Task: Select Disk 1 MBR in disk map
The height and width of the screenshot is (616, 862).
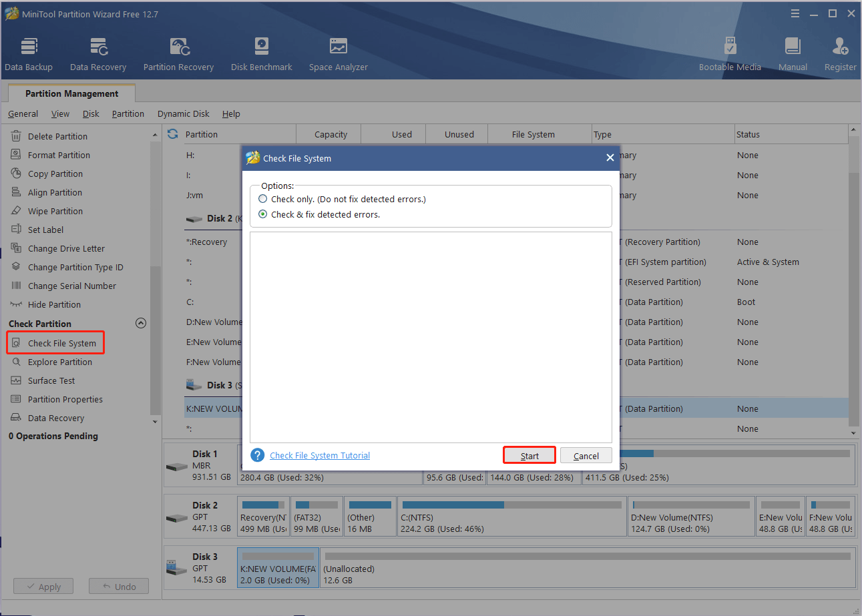Action: (200, 465)
